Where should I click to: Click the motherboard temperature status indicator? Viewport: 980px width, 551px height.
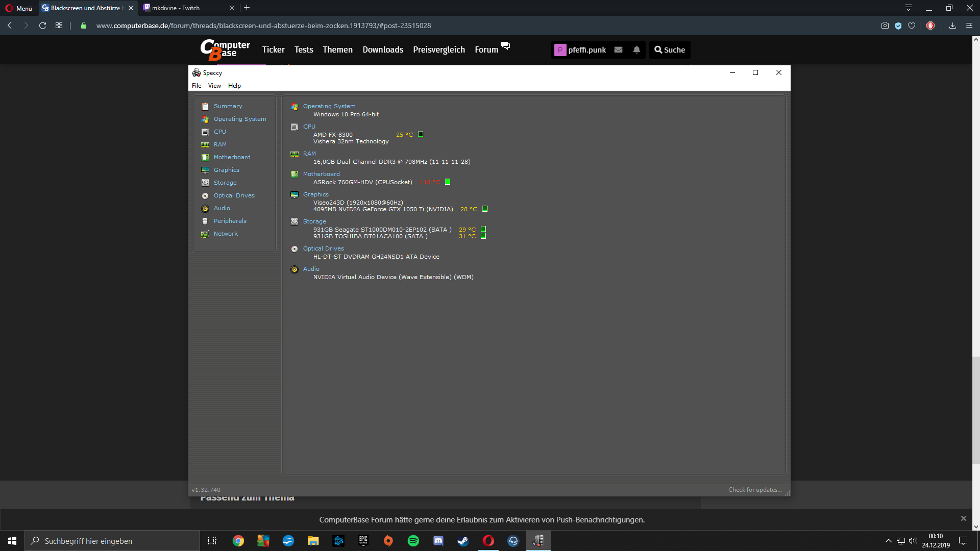tap(448, 182)
